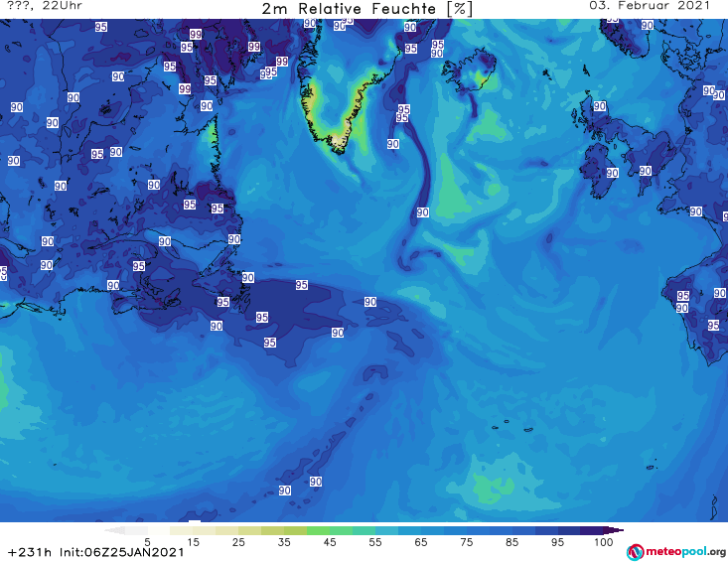This screenshot has height=562, width=728.
Task: Click Greenland's dry southern tip on the map
Action: pyautogui.click(x=338, y=142)
